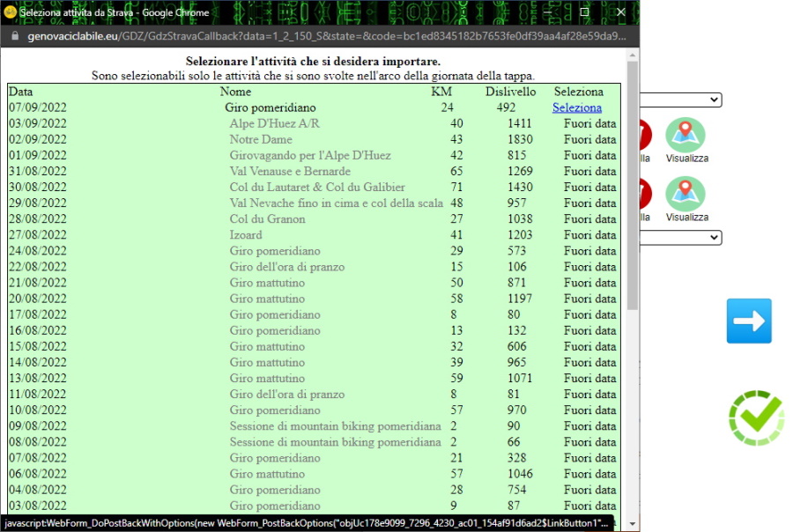The height and width of the screenshot is (532, 793).
Task: Click the Val Venause e Bernarde activity
Action: click(290, 171)
